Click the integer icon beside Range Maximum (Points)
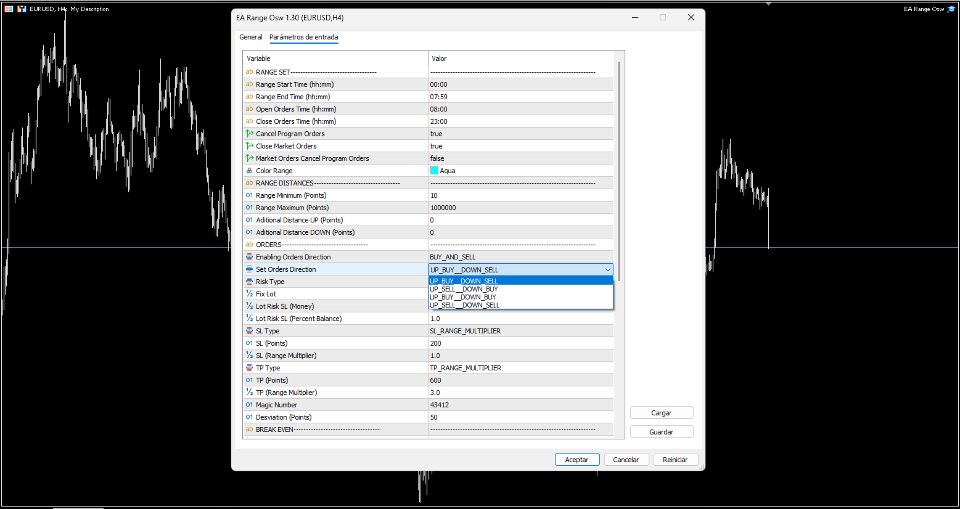Image resolution: width=960 pixels, height=509 pixels. (249, 208)
